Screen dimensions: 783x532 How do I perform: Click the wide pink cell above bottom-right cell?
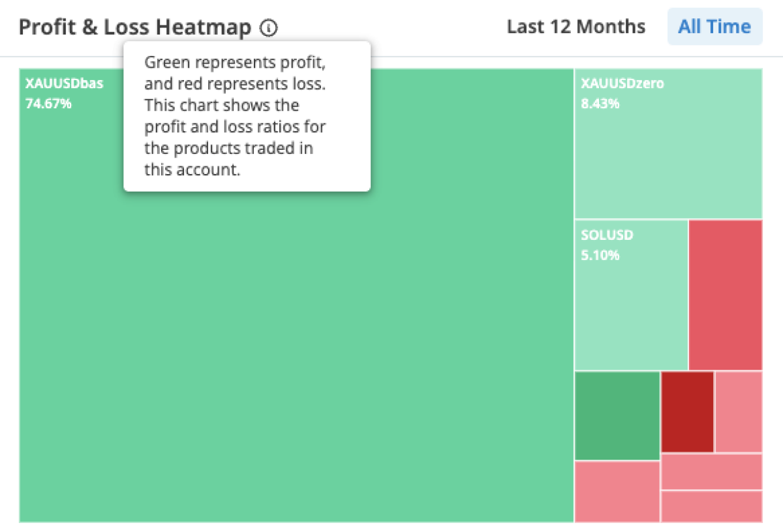(711, 471)
